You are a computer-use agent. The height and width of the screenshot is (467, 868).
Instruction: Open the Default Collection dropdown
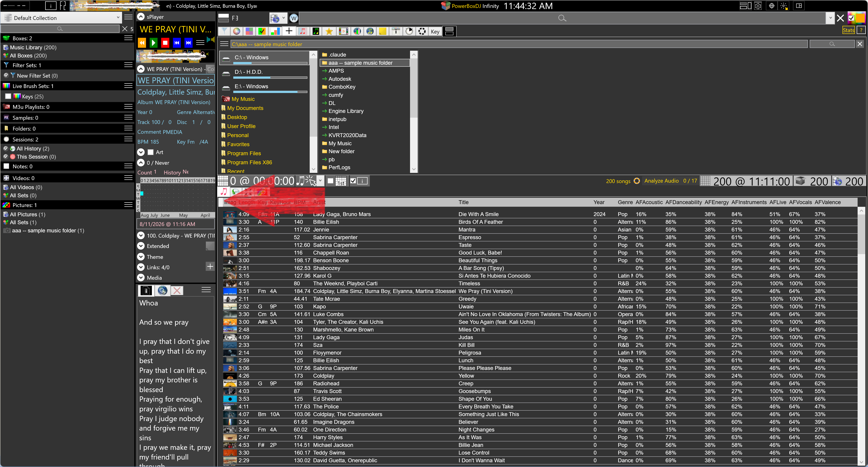tap(118, 17)
